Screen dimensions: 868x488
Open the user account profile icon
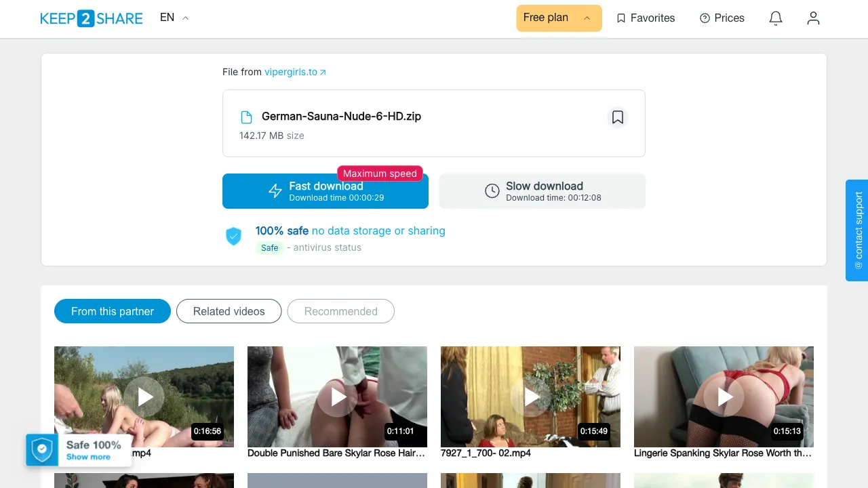pyautogui.click(x=813, y=18)
